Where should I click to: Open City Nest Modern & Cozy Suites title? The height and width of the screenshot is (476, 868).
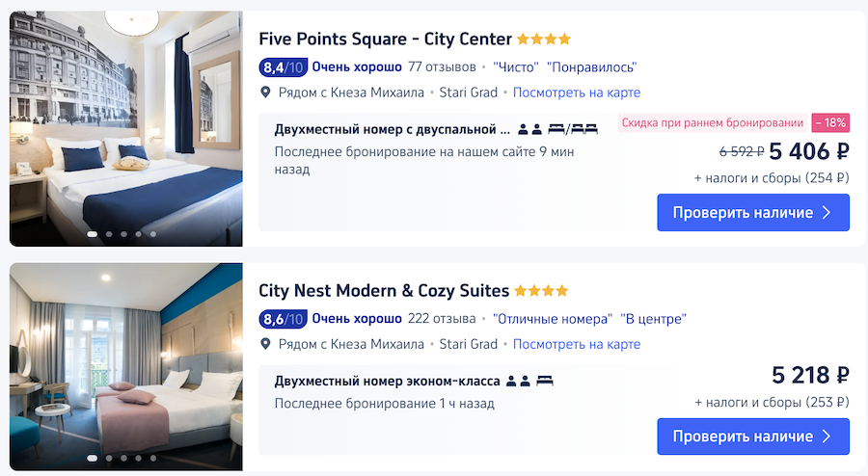point(384,291)
